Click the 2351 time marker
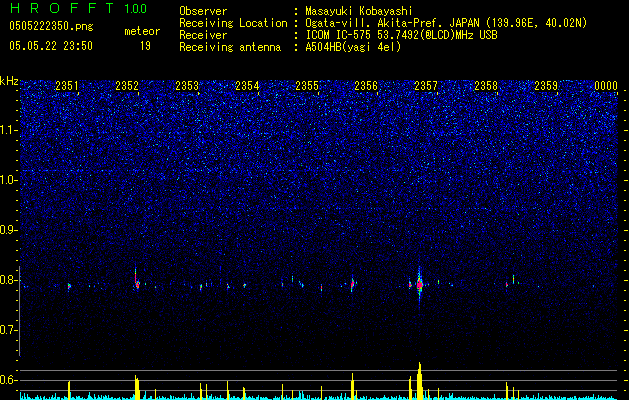The width and height of the screenshot is (629, 400). tap(67, 86)
